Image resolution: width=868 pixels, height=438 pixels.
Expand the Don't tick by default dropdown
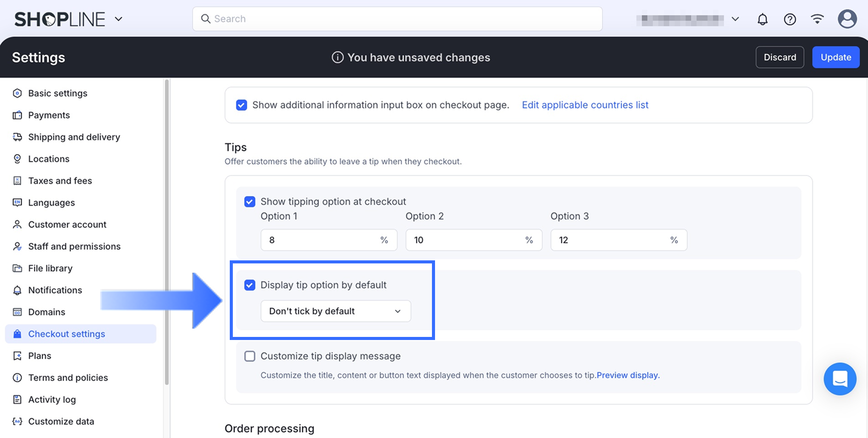[x=335, y=311]
